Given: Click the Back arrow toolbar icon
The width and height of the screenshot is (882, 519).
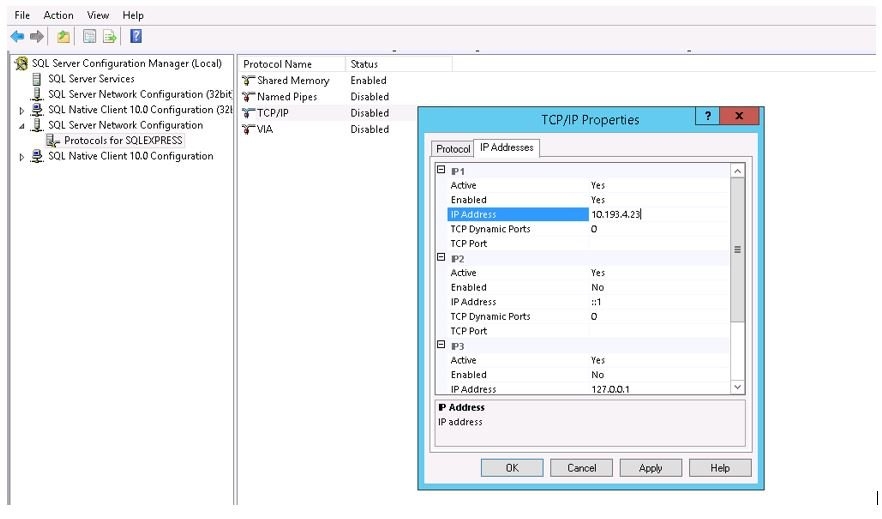Looking at the screenshot, I should [17, 37].
